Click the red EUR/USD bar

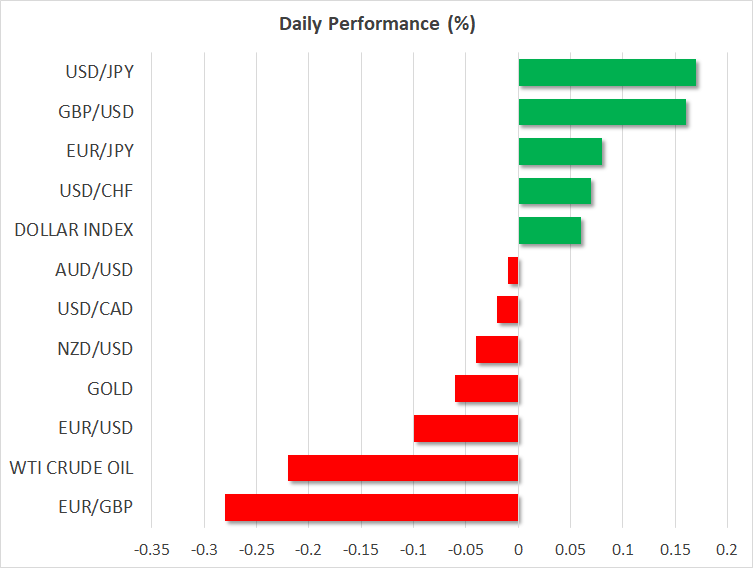466,428
